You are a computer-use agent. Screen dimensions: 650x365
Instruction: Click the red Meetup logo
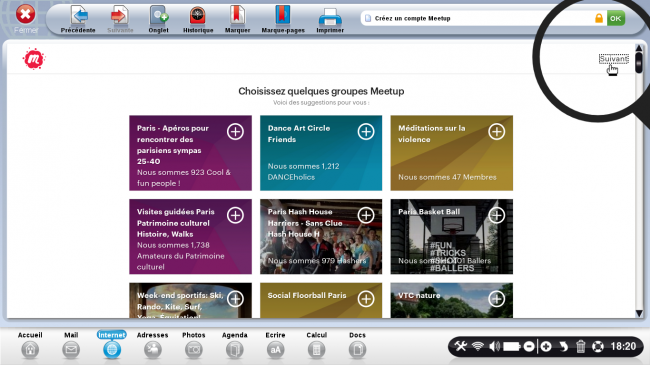(34, 59)
